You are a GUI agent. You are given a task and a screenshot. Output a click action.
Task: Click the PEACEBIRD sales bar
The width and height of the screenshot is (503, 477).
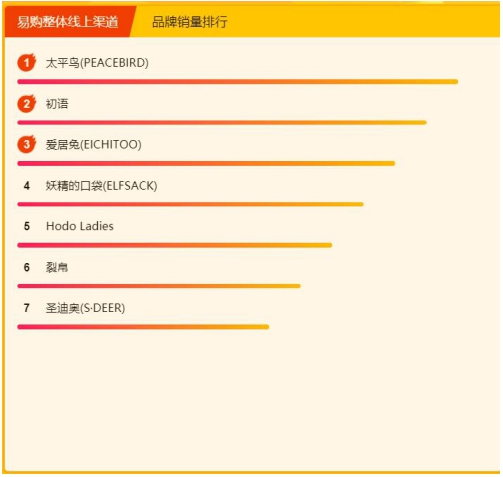click(238, 82)
